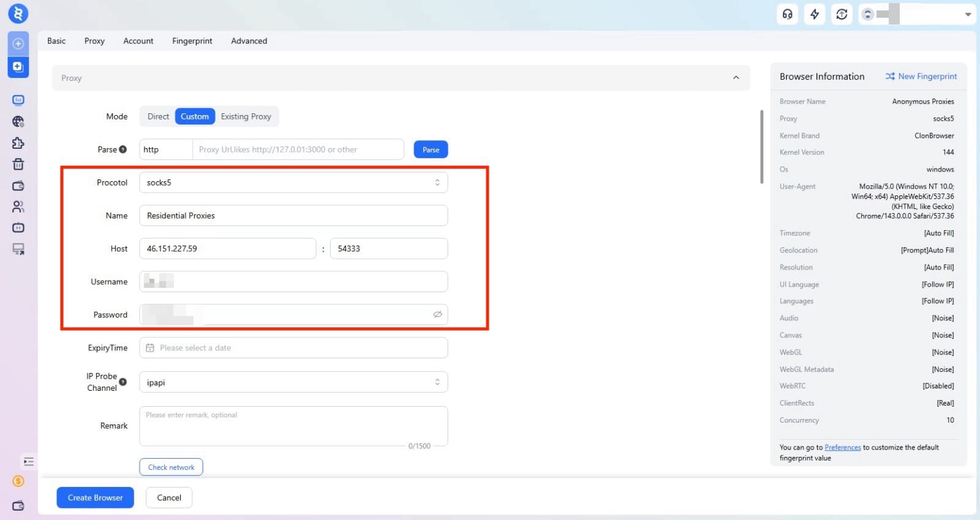This screenshot has width=980, height=520.
Task: Click the batch create sidebar icon
Action: tap(18, 66)
